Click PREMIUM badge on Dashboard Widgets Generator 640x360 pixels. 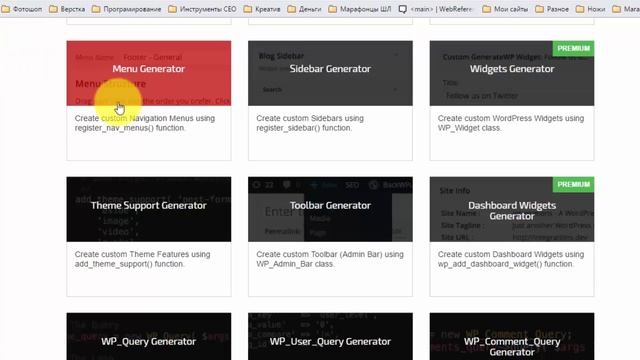pyautogui.click(x=573, y=184)
